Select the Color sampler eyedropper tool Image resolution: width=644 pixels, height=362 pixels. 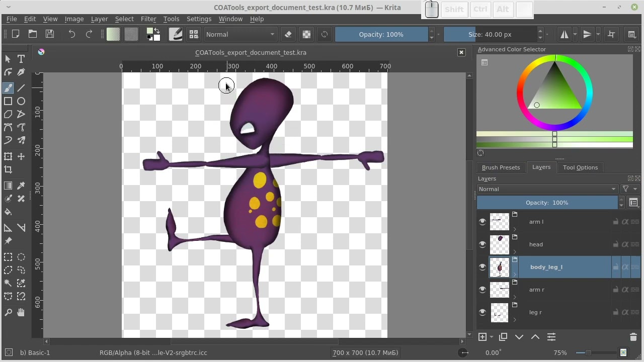point(21,186)
